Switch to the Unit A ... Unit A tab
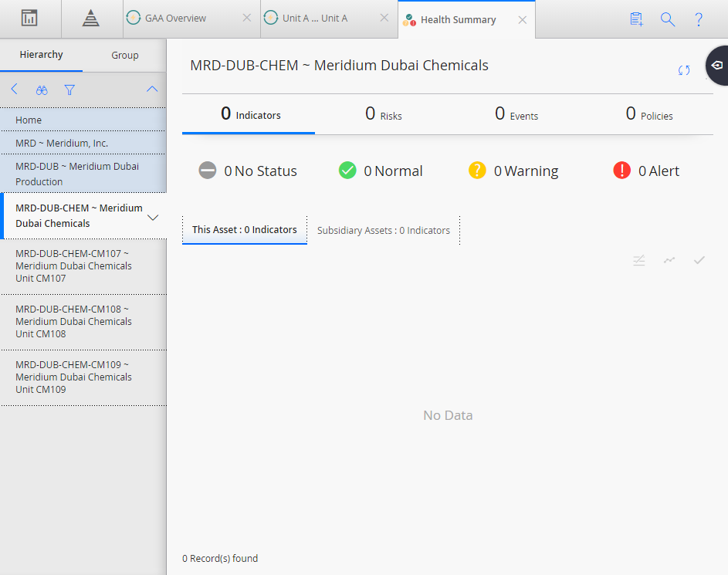This screenshot has width=728, height=575. [x=315, y=19]
